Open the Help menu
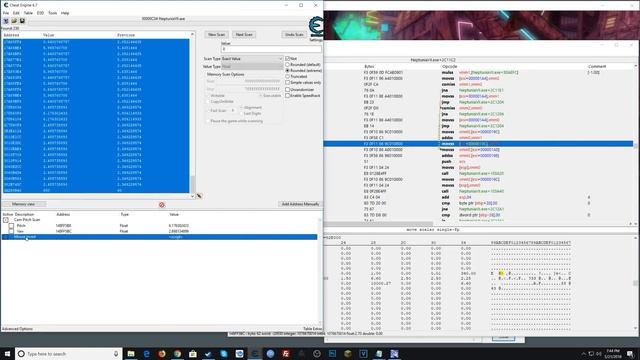The image size is (640, 360). [65, 13]
